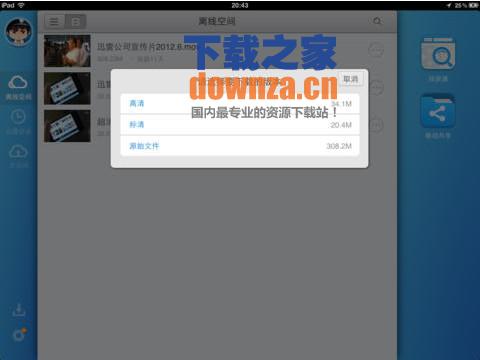Click the 308.2M size value in dialog
The width and height of the screenshot is (480, 360).
339,146
